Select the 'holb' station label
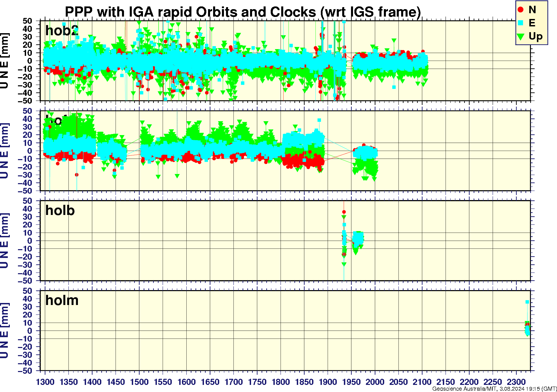Image resolution: width=557 pixels, height=392 pixels. click(x=60, y=211)
